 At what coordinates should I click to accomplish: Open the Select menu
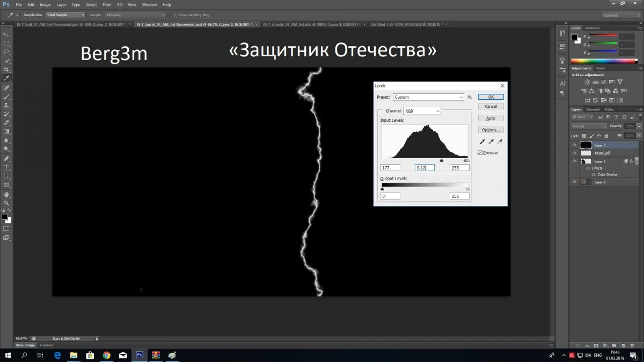91,4
